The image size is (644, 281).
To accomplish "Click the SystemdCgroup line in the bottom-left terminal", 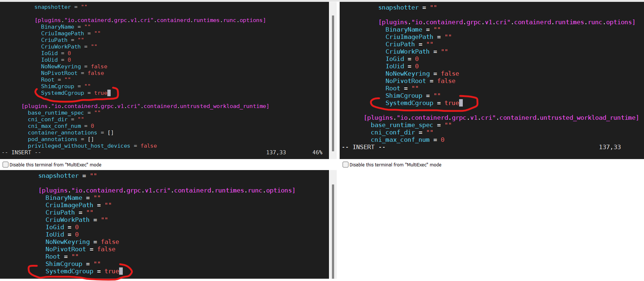I will click(x=82, y=271).
